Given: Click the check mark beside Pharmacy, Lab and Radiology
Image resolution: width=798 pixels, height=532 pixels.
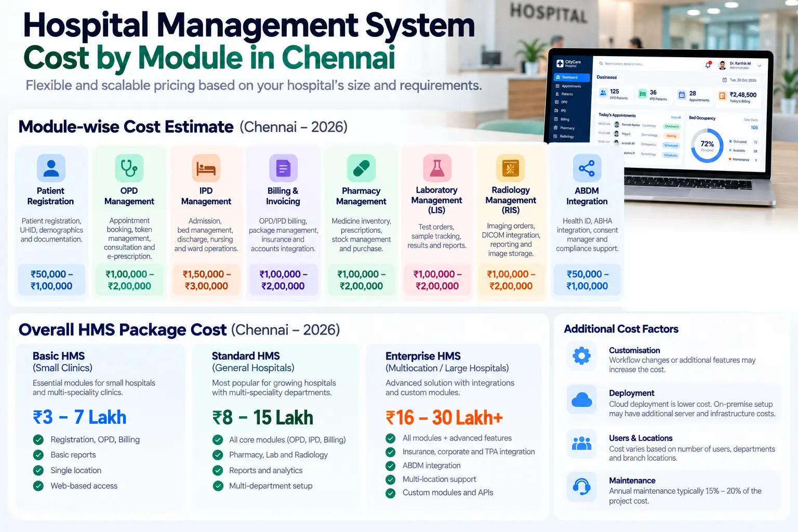Looking at the screenshot, I should (218, 455).
